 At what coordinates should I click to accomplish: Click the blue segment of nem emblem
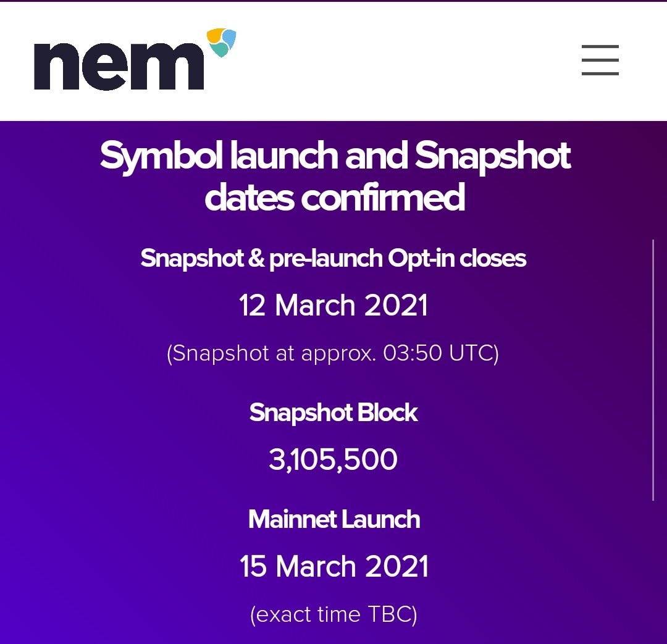(230, 38)
